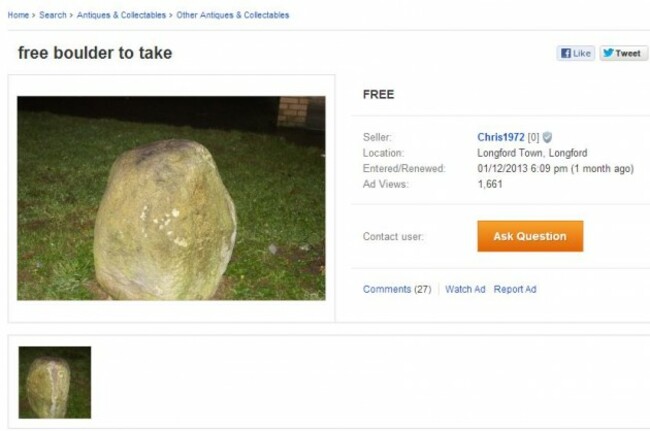Screen dimensions: 650x431
Task: Open the Home breadcrumb link
Action: (x=18, y=15)
